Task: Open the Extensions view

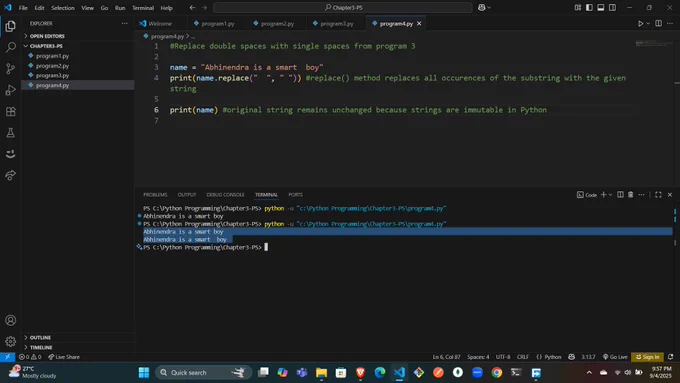Action: pos(10,111)
